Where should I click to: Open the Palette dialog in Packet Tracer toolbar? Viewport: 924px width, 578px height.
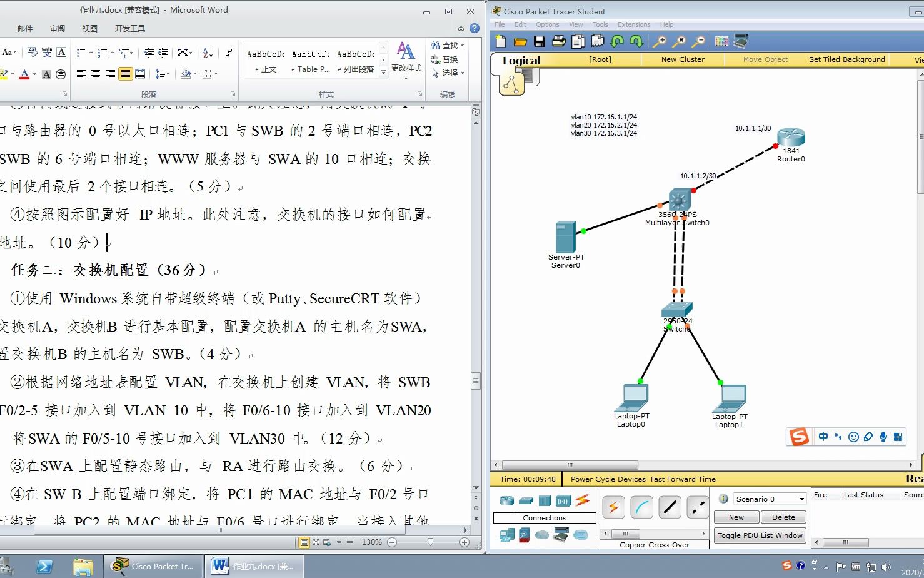(x=721, y=41)
